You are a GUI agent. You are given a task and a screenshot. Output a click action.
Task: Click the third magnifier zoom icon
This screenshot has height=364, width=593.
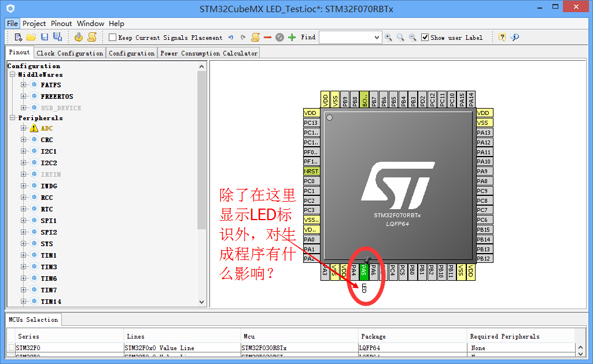(x=412, y=38)
